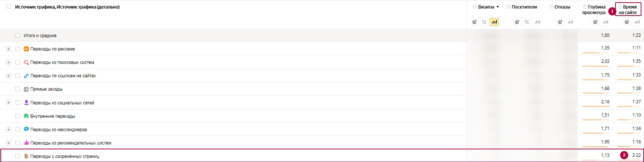The width and height of the screenshot is (644, 162).
Task: Open Переходы из социальных сетей link
Action: tap(62, 103)
